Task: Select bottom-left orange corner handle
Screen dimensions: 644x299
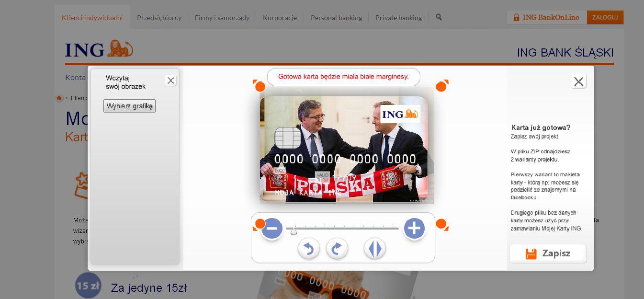Action: [259, 224]
